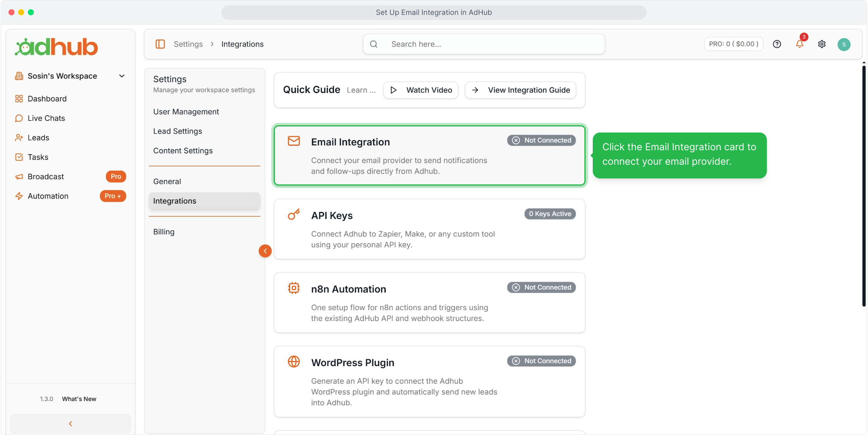The width and height of the screenshot is (868, 435).
Task: Expand the Sosin's Workspace dropdown
Action: (71, 76)
